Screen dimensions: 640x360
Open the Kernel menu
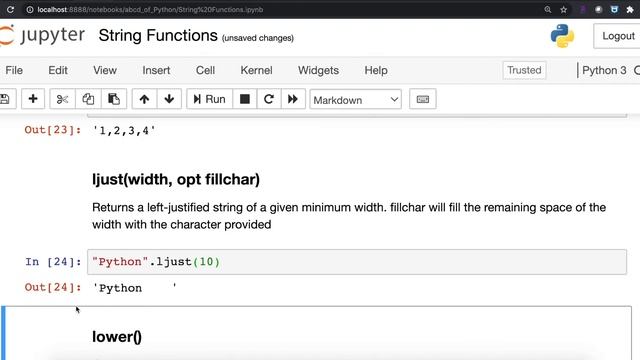pos(256,70)
